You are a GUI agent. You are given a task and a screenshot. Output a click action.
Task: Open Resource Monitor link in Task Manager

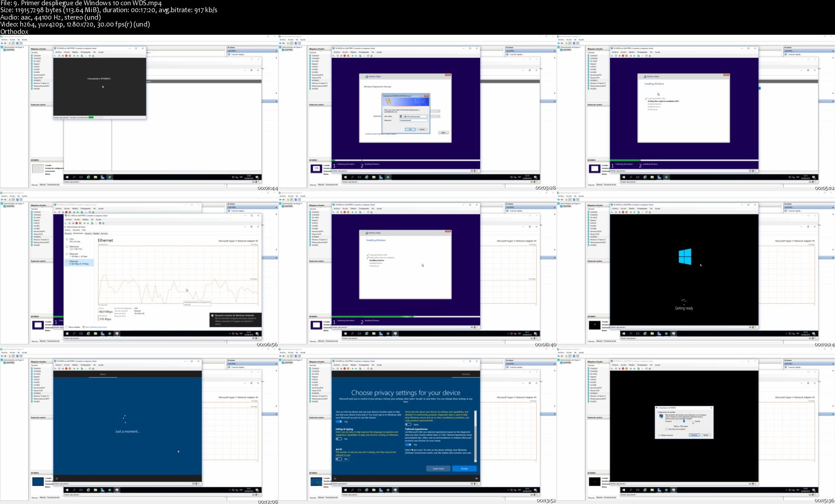click(x=96, y=327)
